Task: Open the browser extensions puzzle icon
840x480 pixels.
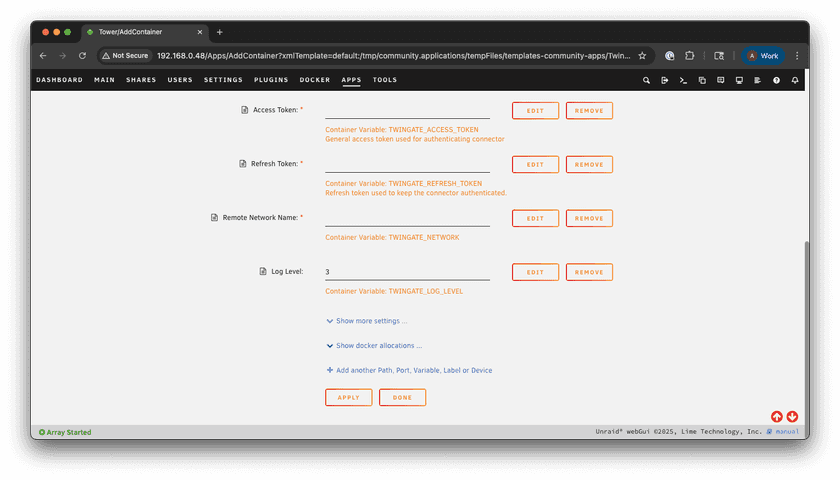Action: 689,56
